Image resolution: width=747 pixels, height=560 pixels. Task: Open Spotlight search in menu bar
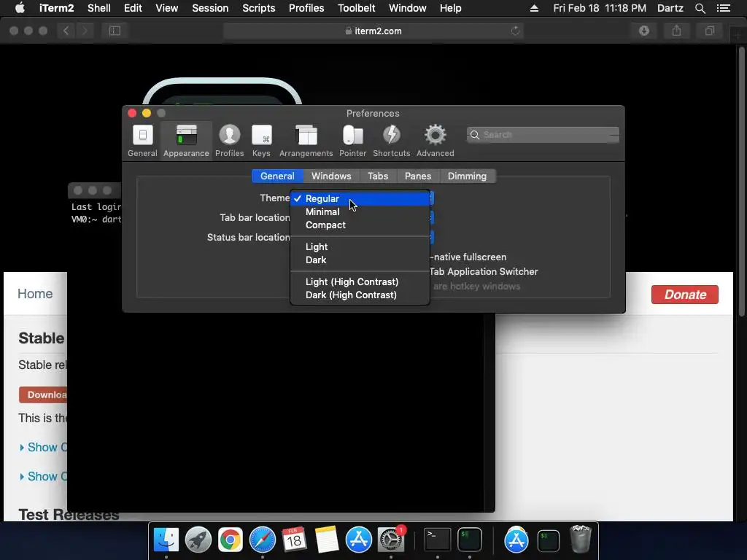coord(700,8)
